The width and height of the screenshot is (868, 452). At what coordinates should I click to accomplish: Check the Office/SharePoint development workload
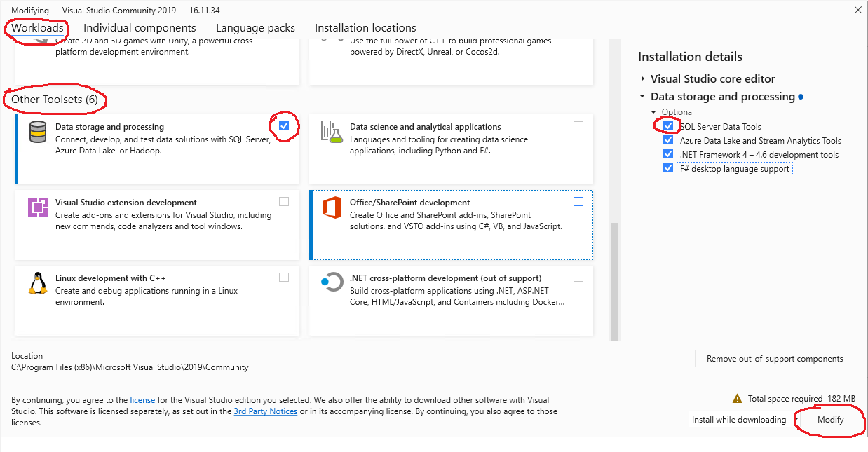click(578, 202)
